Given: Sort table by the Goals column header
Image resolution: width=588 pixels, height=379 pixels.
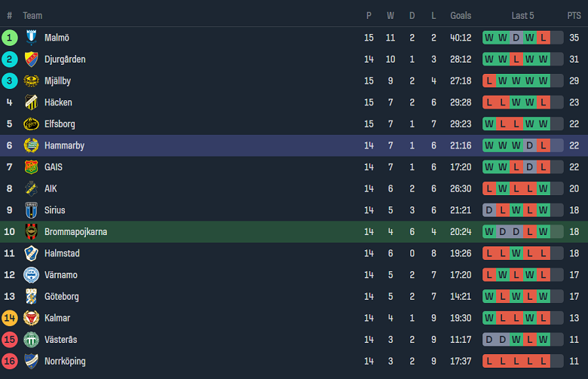Looking at the screenshot, I should (x=461, y=15).
